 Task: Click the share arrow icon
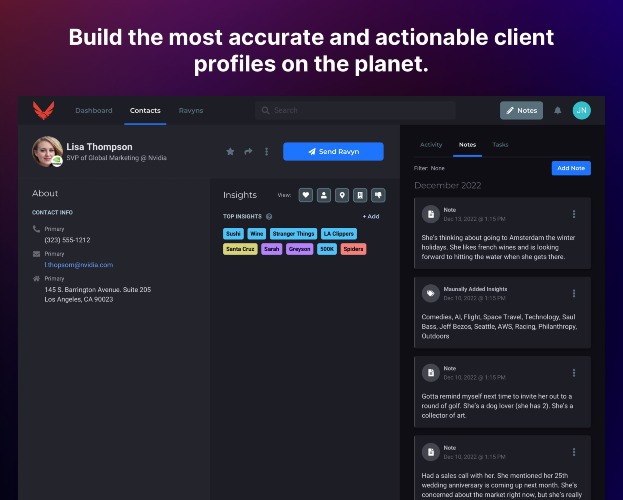click(248, 151)
